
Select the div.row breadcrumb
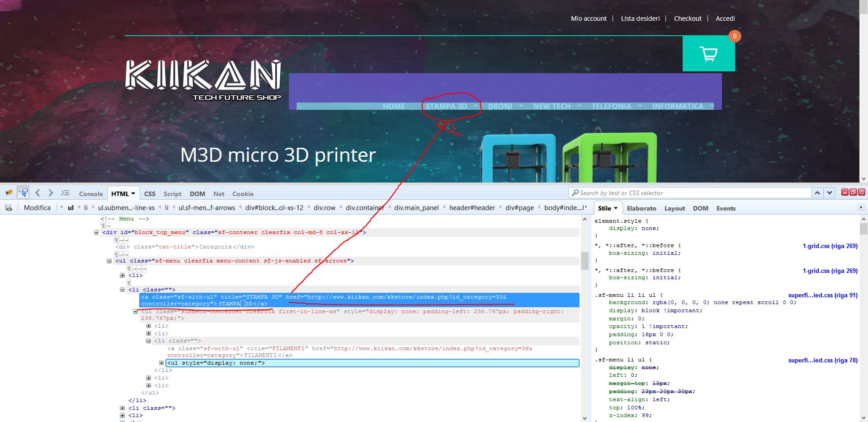point(325,208)
